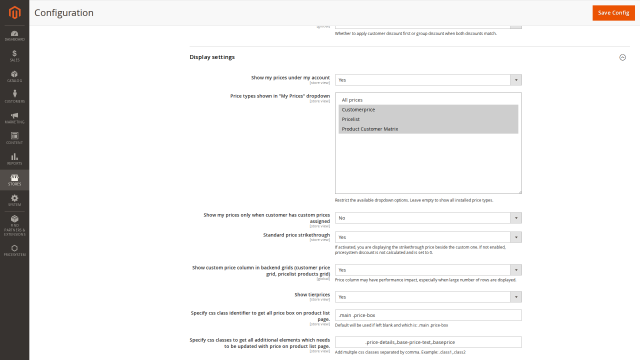
Task: Click the Display settings heading
Action: coord(212,57)
